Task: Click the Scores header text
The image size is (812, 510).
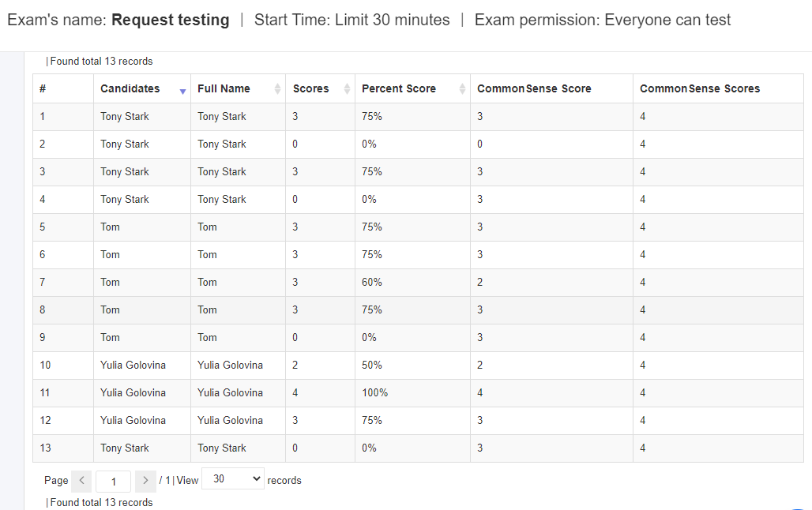Action: click(x=310, y=88)
